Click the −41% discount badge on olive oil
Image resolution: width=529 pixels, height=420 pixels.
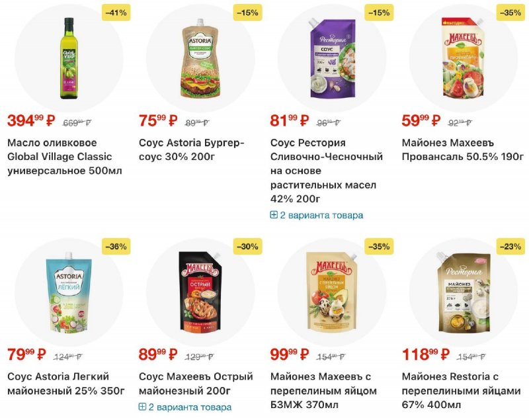point(116,12)
